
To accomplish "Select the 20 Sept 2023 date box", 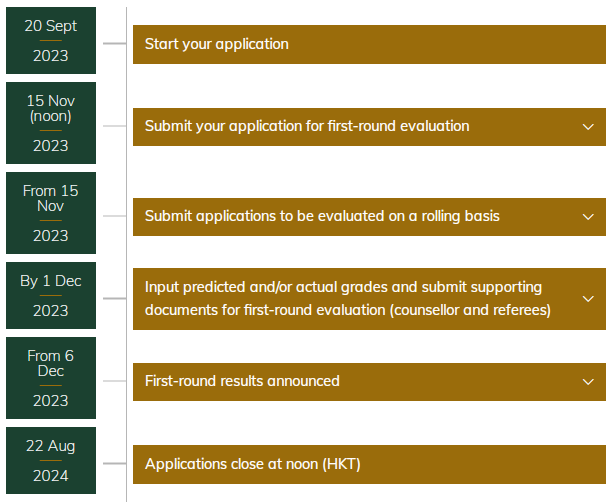I will point(51,40).
